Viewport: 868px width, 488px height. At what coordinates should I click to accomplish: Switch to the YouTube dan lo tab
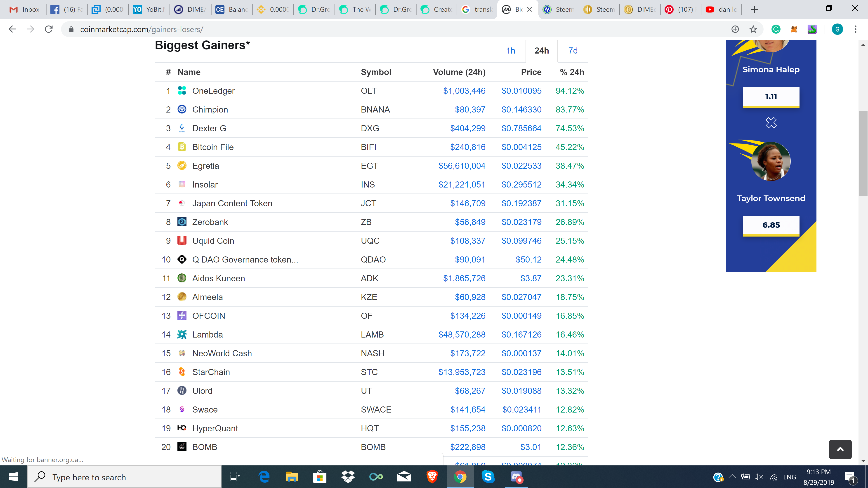[721, 9]
